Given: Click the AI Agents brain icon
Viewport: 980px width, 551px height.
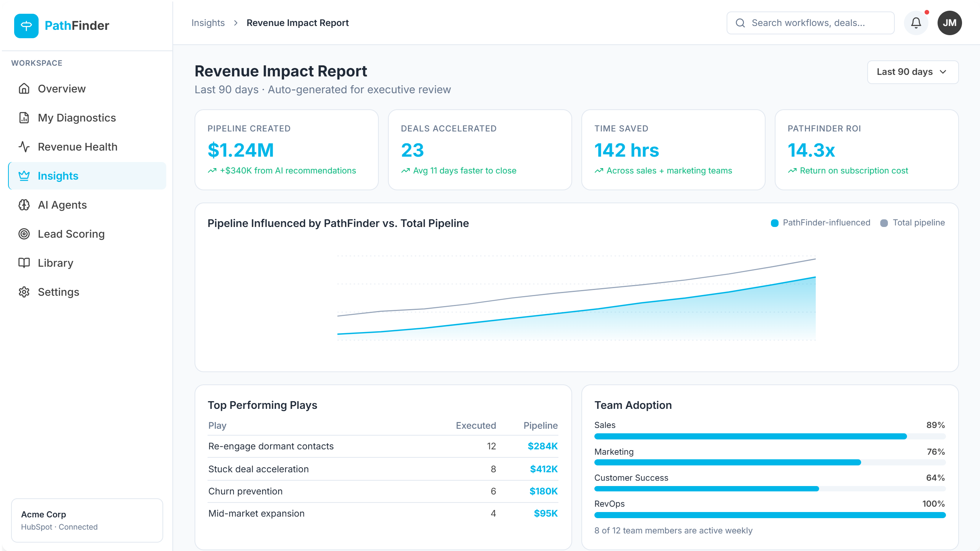Looking at the screenshot, I should (24, 205).
